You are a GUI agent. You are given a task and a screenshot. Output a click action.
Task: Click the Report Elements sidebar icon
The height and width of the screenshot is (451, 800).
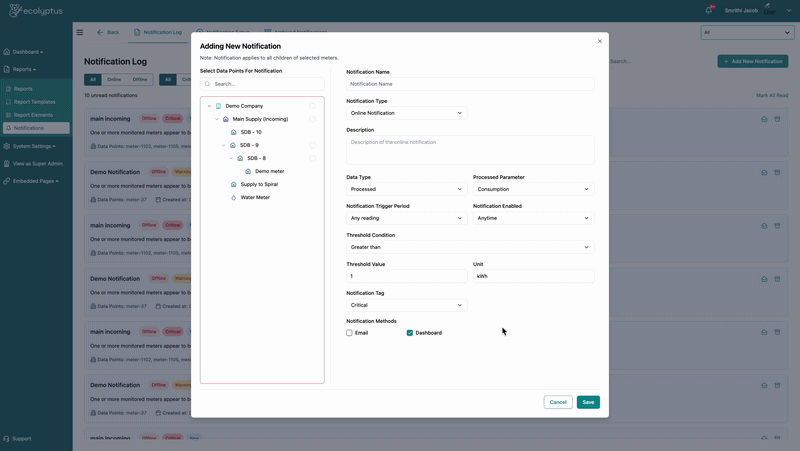click(8, 115)
